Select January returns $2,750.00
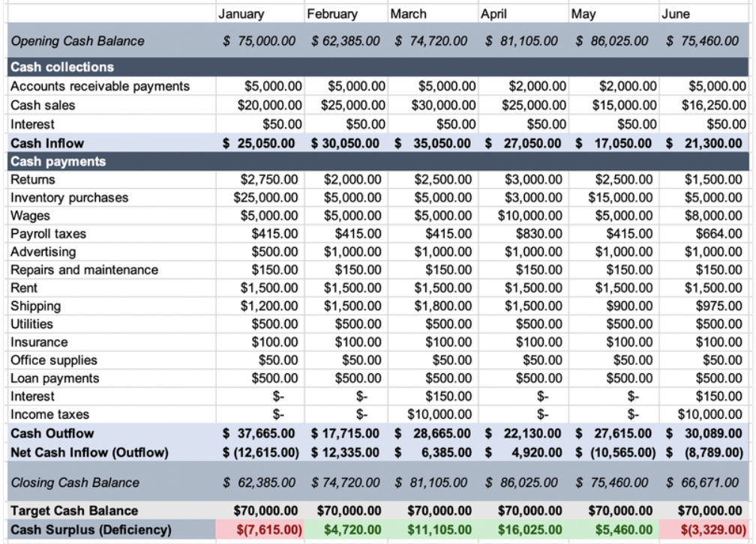This screenshot has height=544, width=756. (x=269, y=180)
